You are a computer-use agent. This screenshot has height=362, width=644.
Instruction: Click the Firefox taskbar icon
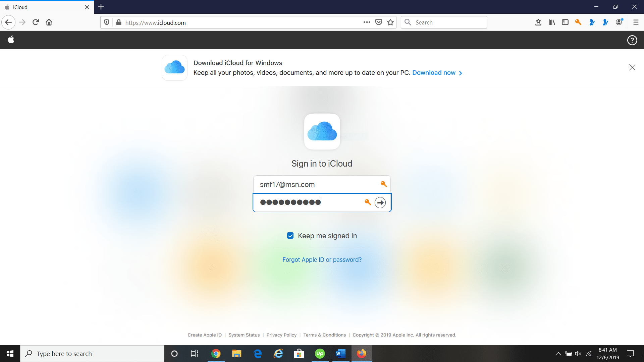362,354
